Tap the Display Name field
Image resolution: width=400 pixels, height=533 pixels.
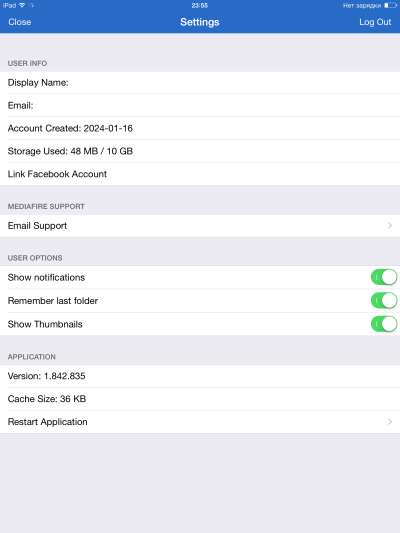(200, 83)
